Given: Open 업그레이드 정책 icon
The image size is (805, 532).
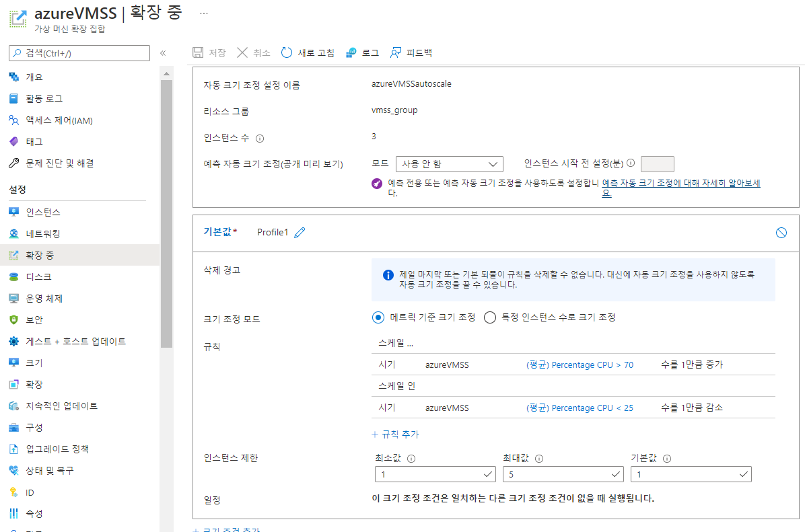Looking at the screenshot, I should point(14,449).
